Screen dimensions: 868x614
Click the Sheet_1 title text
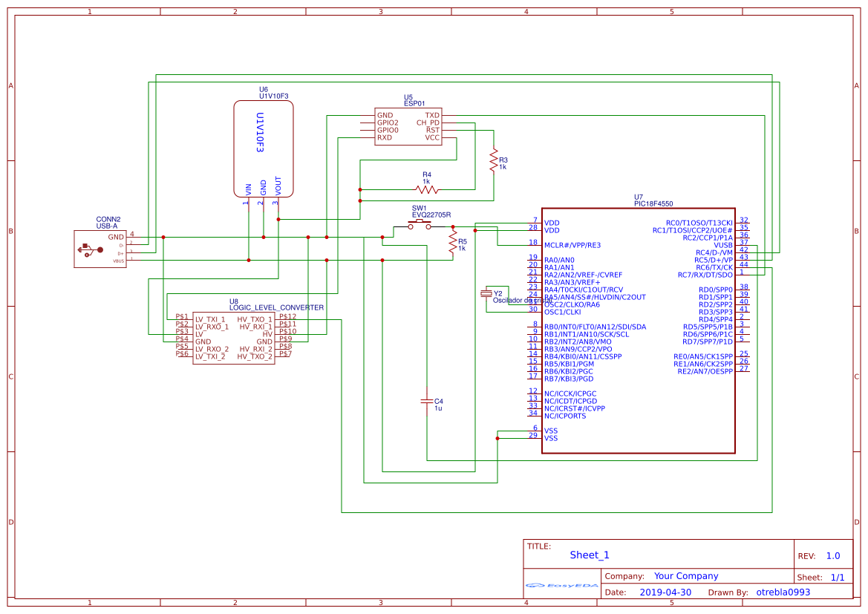pos(587,555)
